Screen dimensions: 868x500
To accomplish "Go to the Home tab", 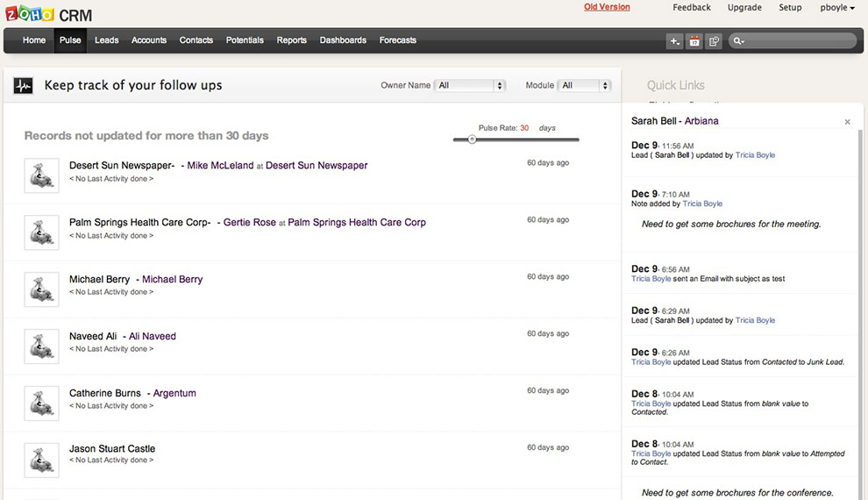I will coord(34,40).
